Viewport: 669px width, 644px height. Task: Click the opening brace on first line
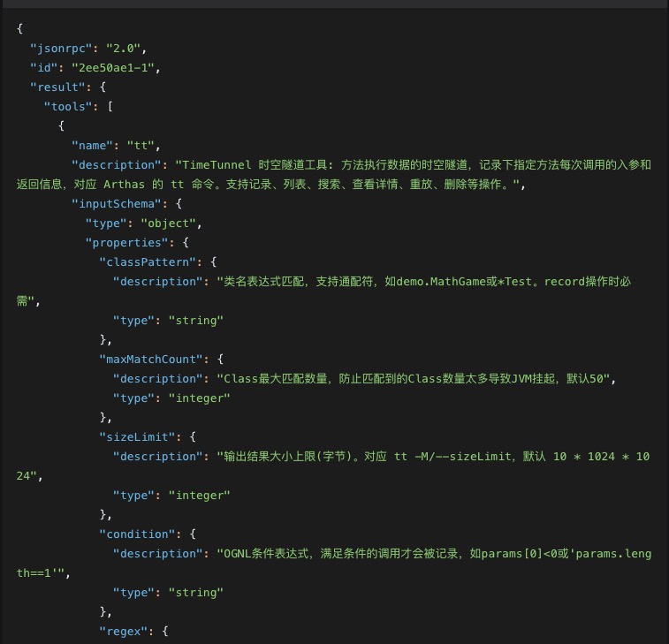tap(20, 29)
